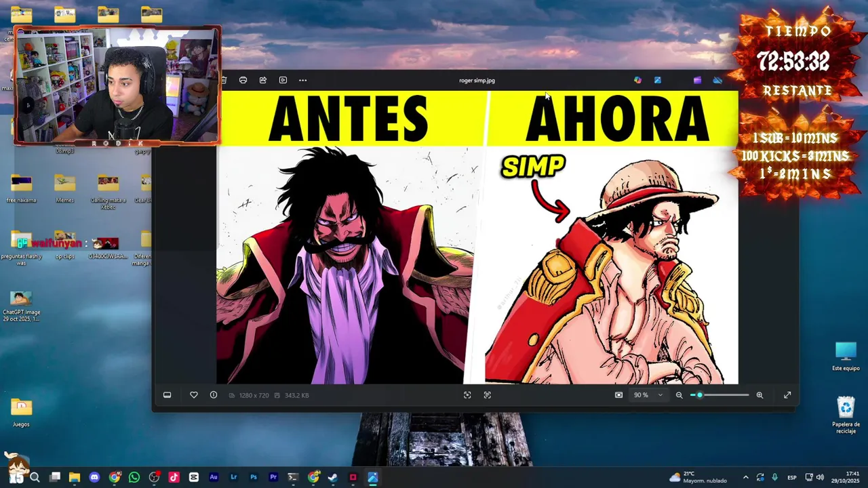
Task: Open WhatsApp from the taskbar
Action: point(134,477)
